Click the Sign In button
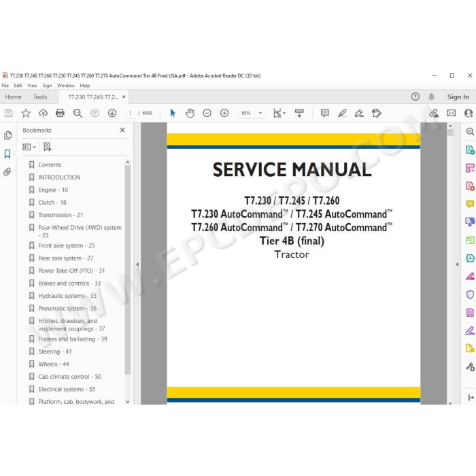 coord(458,97)
